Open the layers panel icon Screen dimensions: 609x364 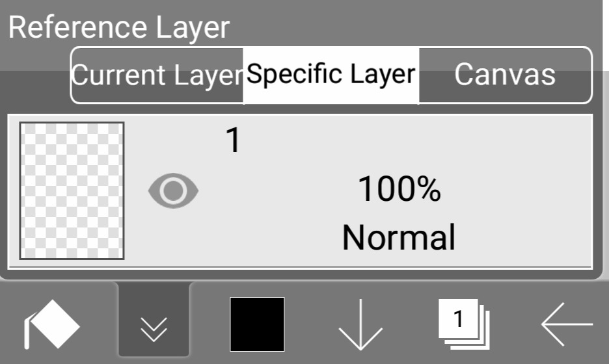464,324
